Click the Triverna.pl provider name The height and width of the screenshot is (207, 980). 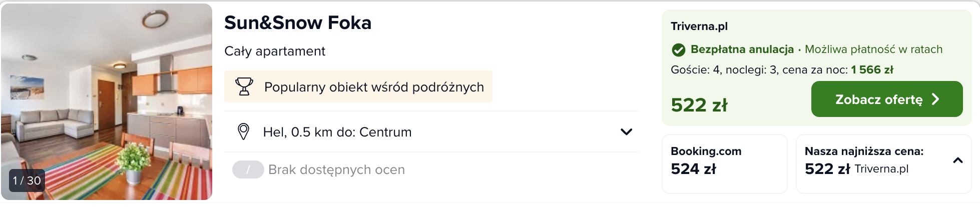tap(699, 26)
